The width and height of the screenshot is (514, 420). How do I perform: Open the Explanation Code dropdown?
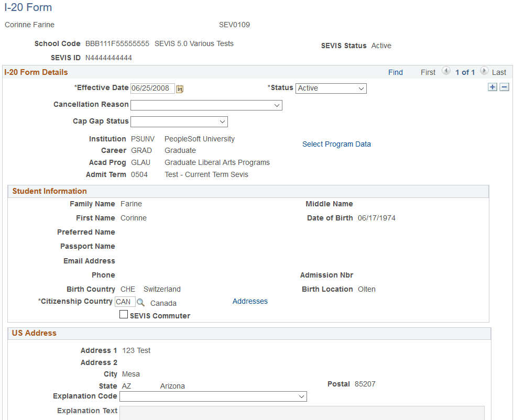pos(213,396)
